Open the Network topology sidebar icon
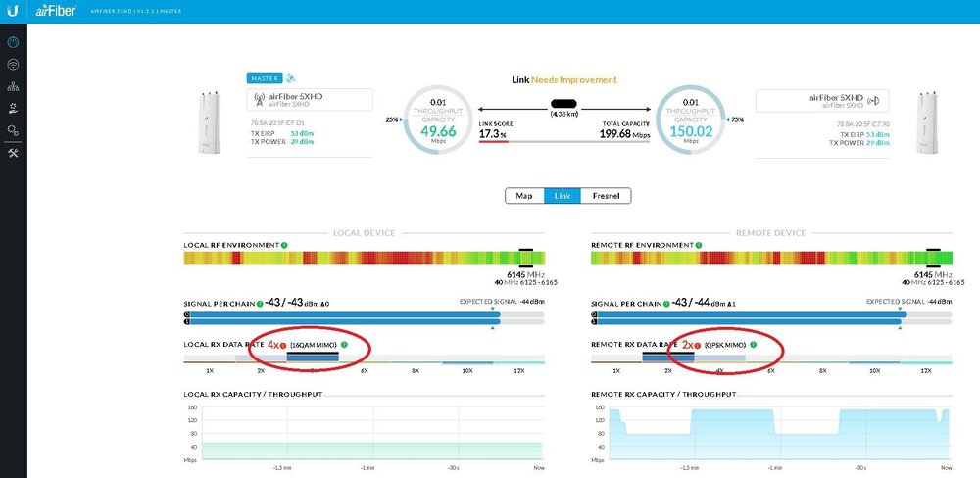980x478 pixels. (13, 86)
